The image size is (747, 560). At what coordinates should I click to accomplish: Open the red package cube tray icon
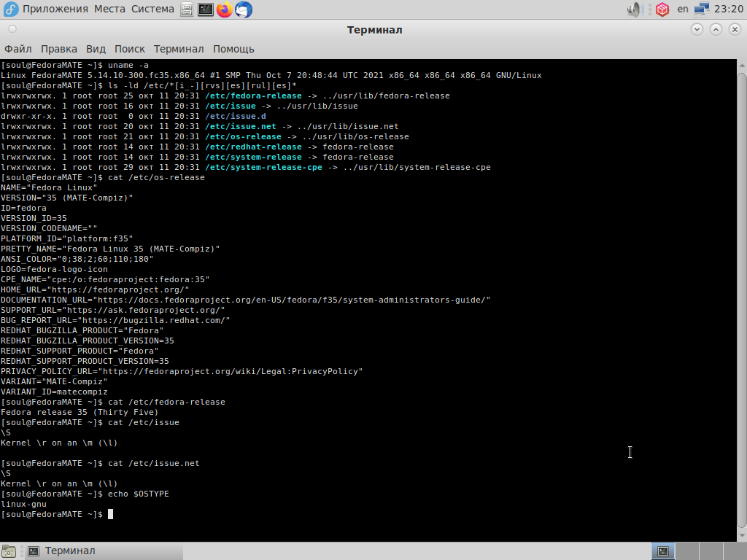(662, 9)
